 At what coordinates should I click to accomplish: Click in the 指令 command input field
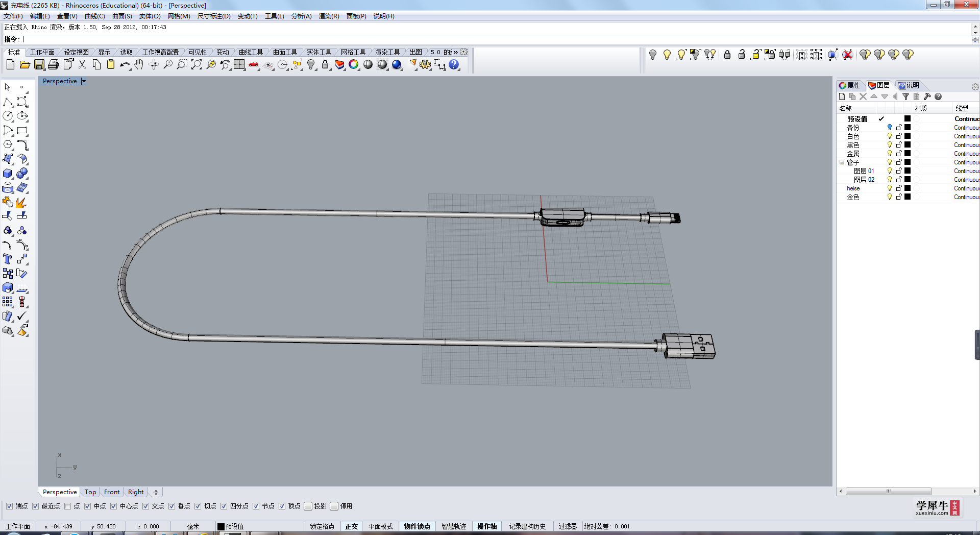(x=495, y=39)
